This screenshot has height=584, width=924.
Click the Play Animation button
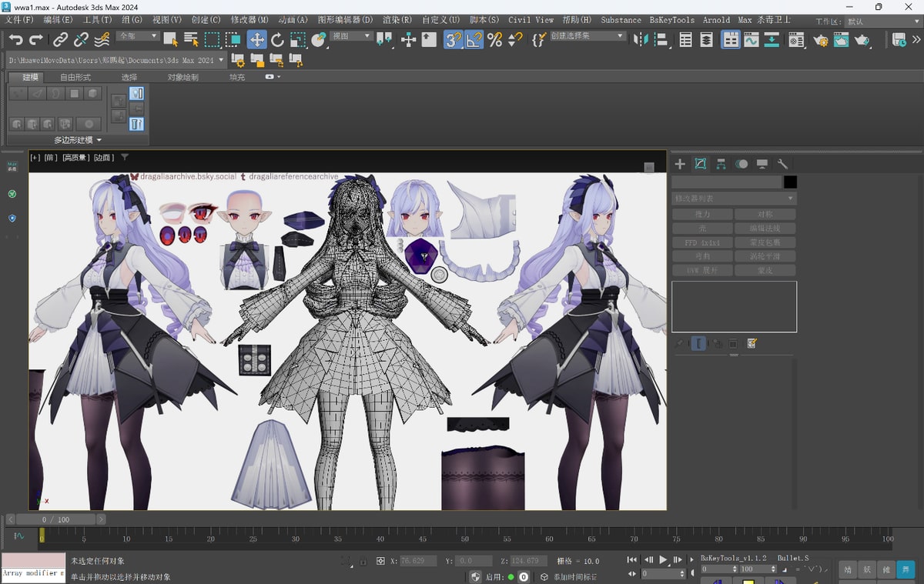coord(663,560)
